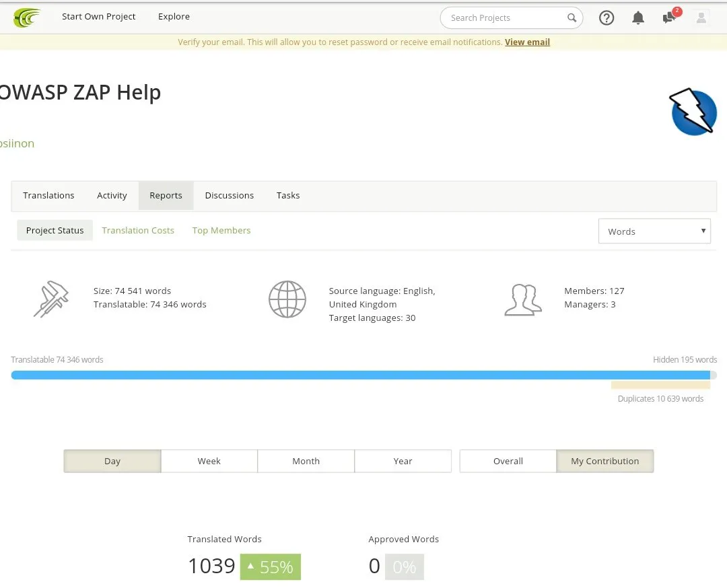Click 'Size: 74 541 words' text
This screenshot has height=588, width=727.
click(x=132, y=291)
